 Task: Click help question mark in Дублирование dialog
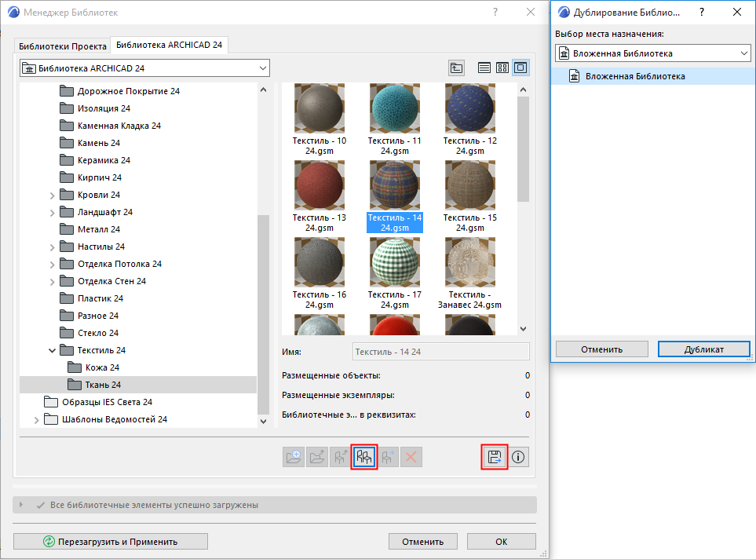[x=702, y=12]
